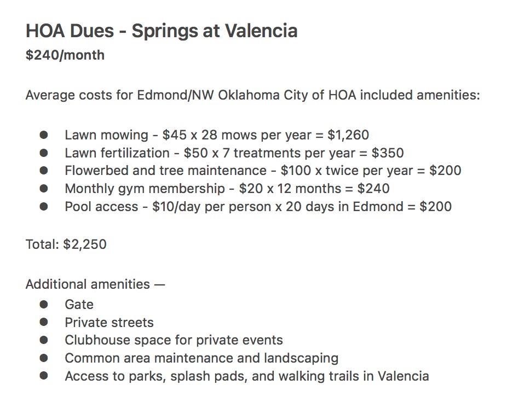Click the Total: $2,250 text
This screenshot has width=530, height=420.
[x=66, y=244]
